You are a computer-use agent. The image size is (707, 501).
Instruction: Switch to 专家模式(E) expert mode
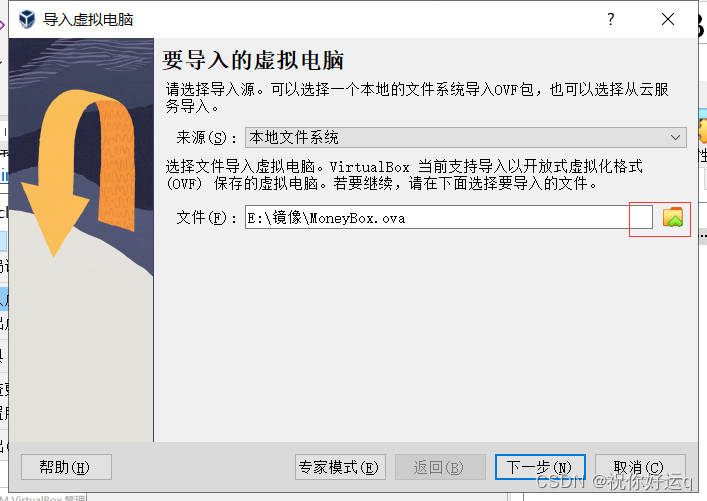[x=340, y=467]
